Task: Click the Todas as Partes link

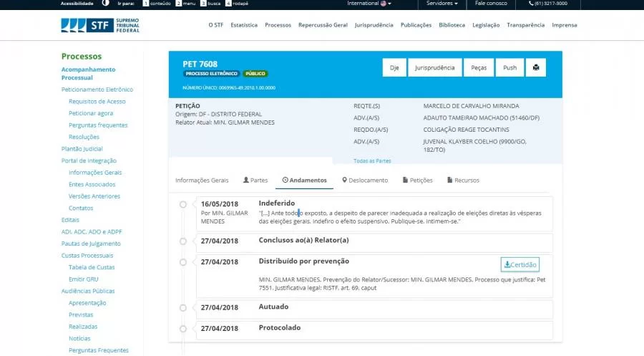Action: tap(372, 160)
